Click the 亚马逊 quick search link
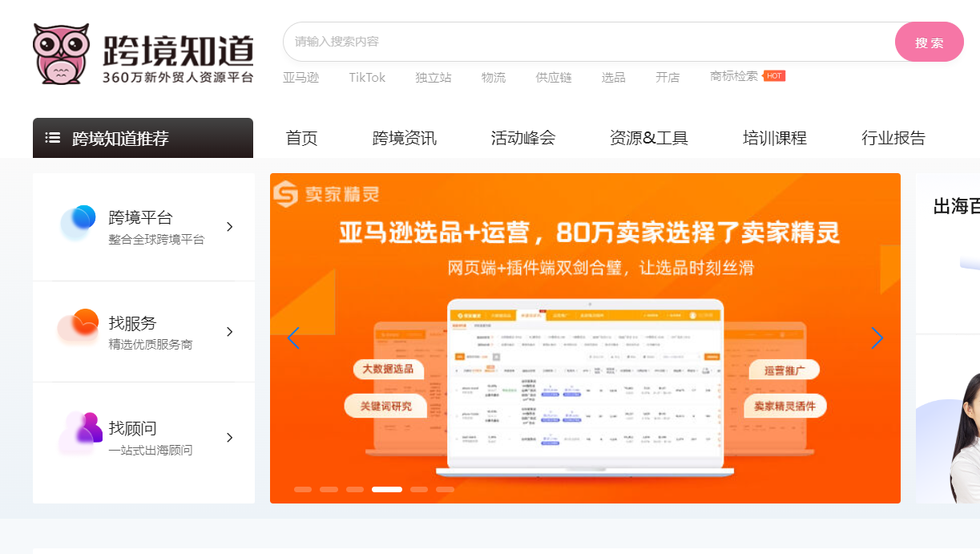This screenshot has height=554, width=980. tap(300, 78)
